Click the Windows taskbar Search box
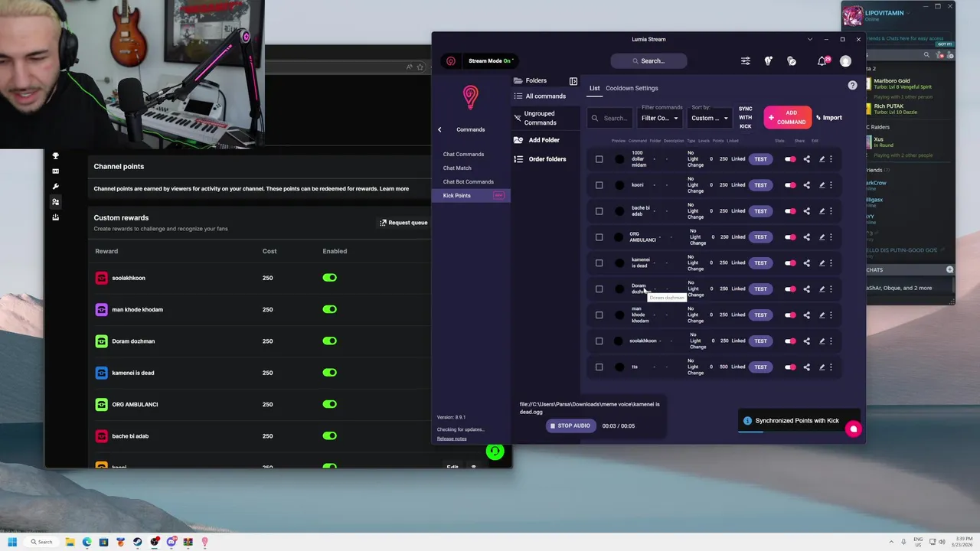 [x=41, y=542]
